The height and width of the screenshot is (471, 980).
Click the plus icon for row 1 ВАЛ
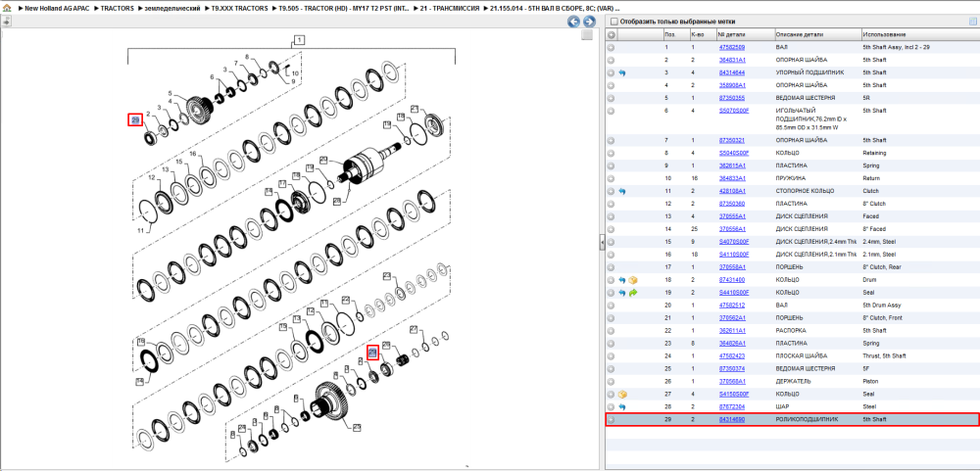612,47
